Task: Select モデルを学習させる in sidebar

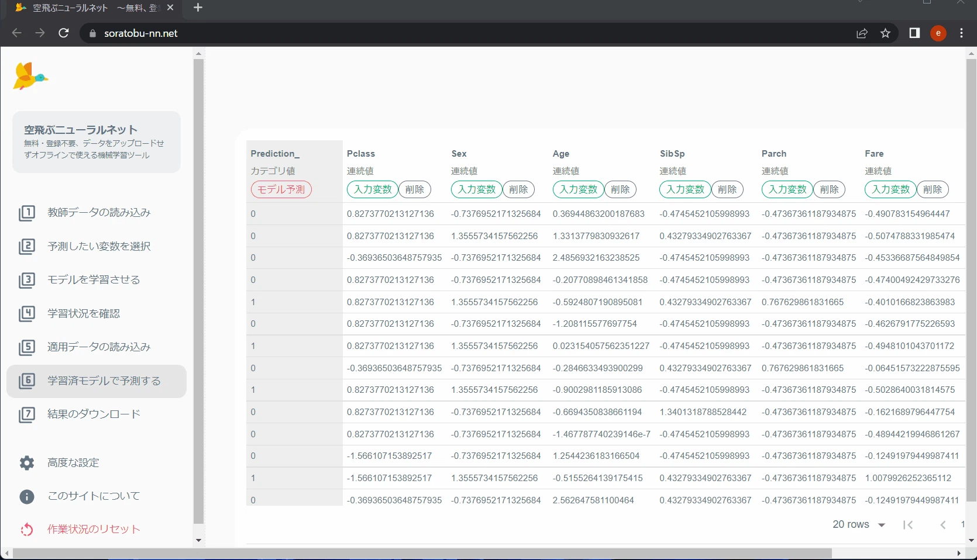Action: pyautogui.click(x=97, y=280)
